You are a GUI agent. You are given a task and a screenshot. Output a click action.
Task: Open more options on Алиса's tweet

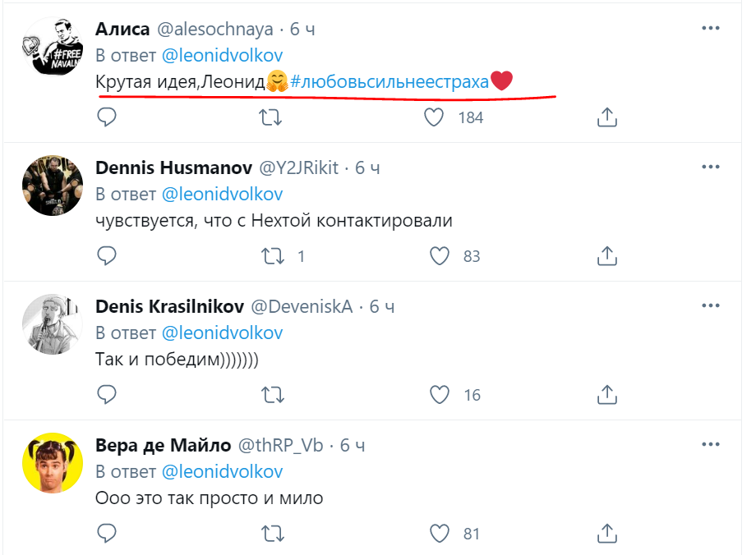point(711,28)
